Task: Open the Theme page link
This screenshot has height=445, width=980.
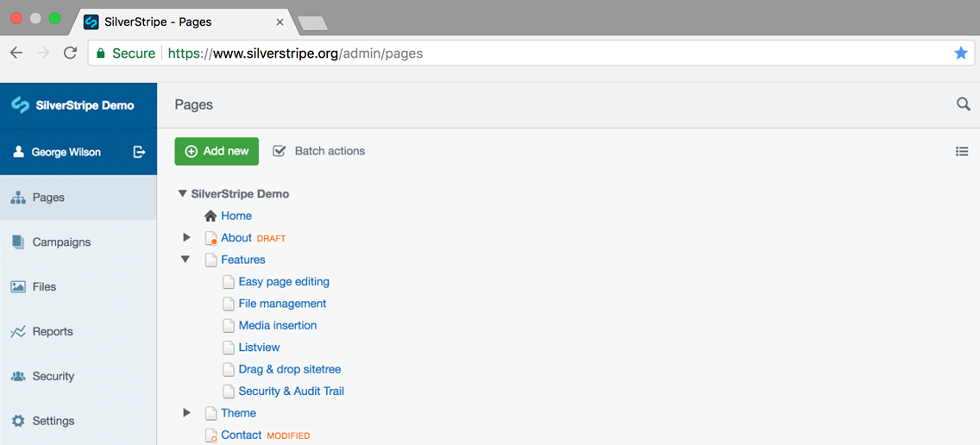Action: click(x=239, y=413)
